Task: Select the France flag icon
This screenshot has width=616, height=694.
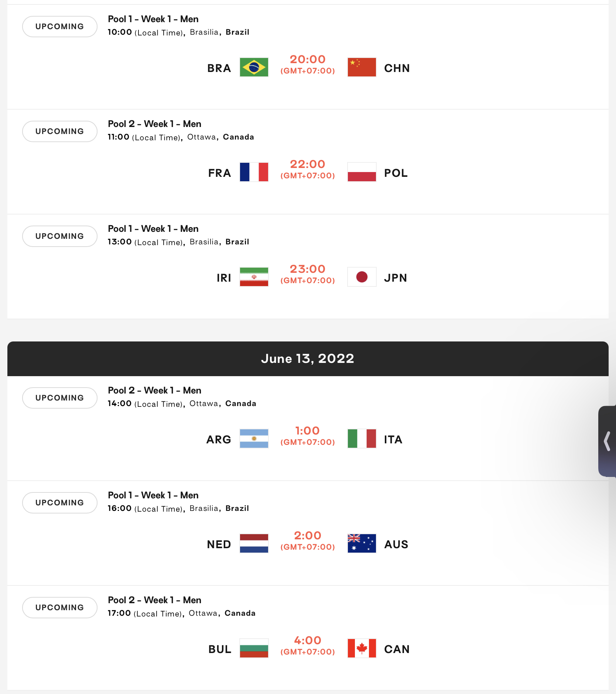Action: coord(254,172)
